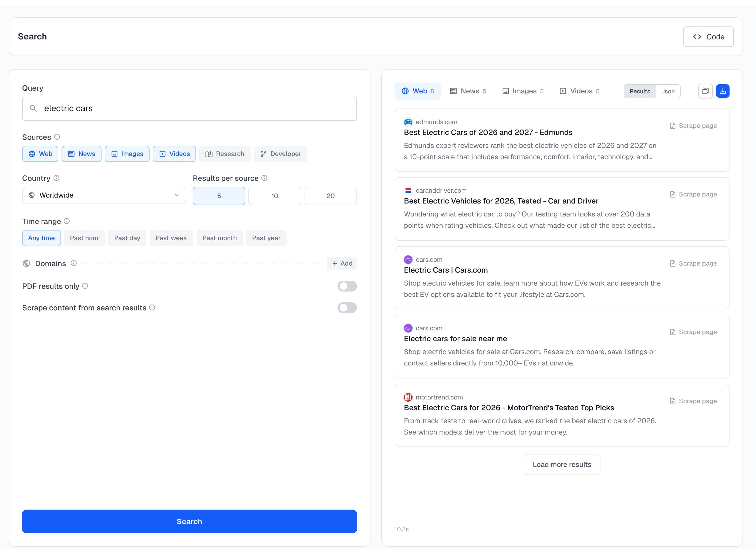Select 20 results per source
Image resolution: width=756 pixels, height=549 pixels.
point(331,196)
